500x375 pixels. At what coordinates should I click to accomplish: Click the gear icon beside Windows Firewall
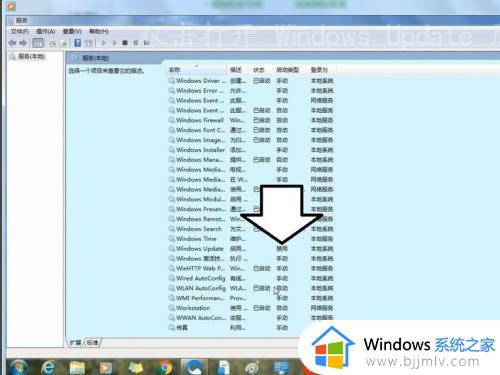(x=172, y=120)
